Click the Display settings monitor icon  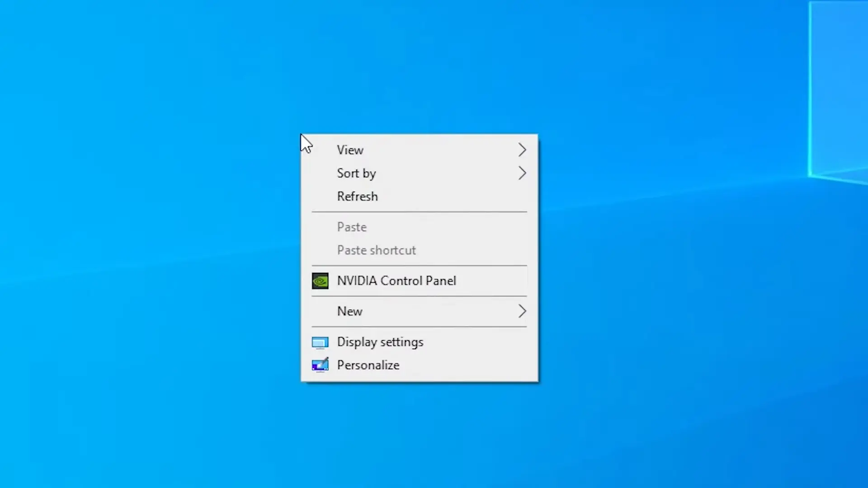coord(320,343)
